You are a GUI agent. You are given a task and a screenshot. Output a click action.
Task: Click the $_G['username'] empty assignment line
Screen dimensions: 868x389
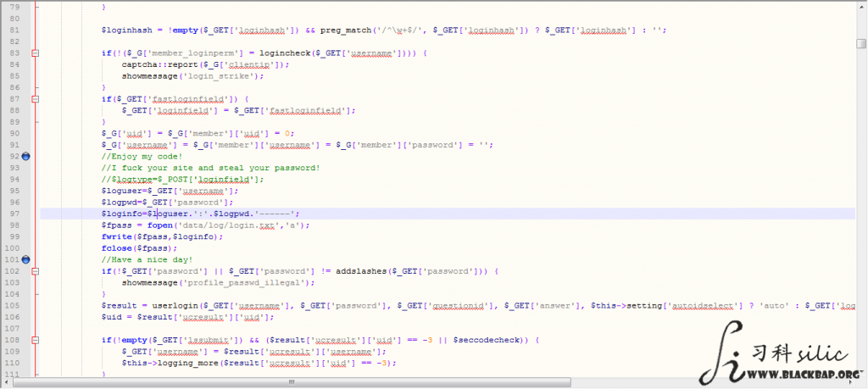click(x=297, y=145)
